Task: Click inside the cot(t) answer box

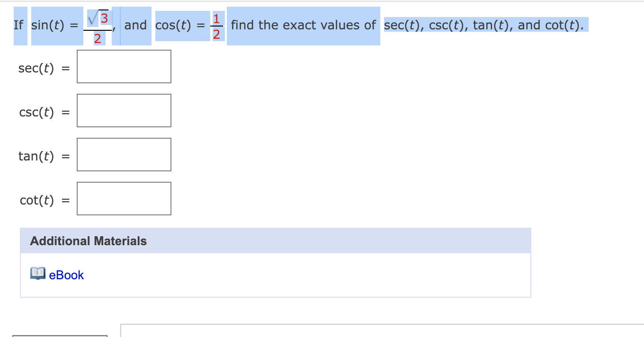Action: 124,198
